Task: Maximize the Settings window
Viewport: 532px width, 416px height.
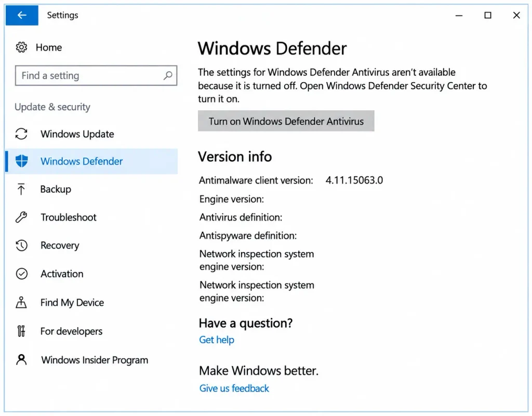Action: (487, 15)
